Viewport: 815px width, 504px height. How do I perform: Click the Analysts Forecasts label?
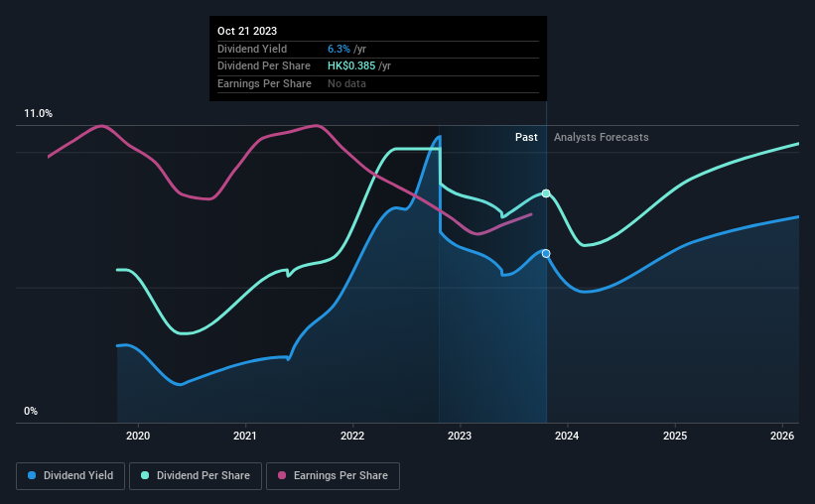(x=601, y=137)
